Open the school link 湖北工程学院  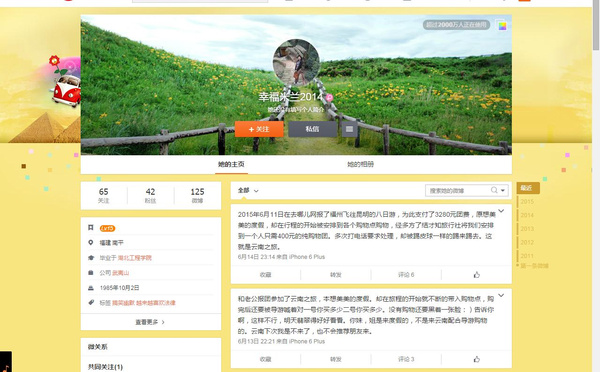coord(134,258)
